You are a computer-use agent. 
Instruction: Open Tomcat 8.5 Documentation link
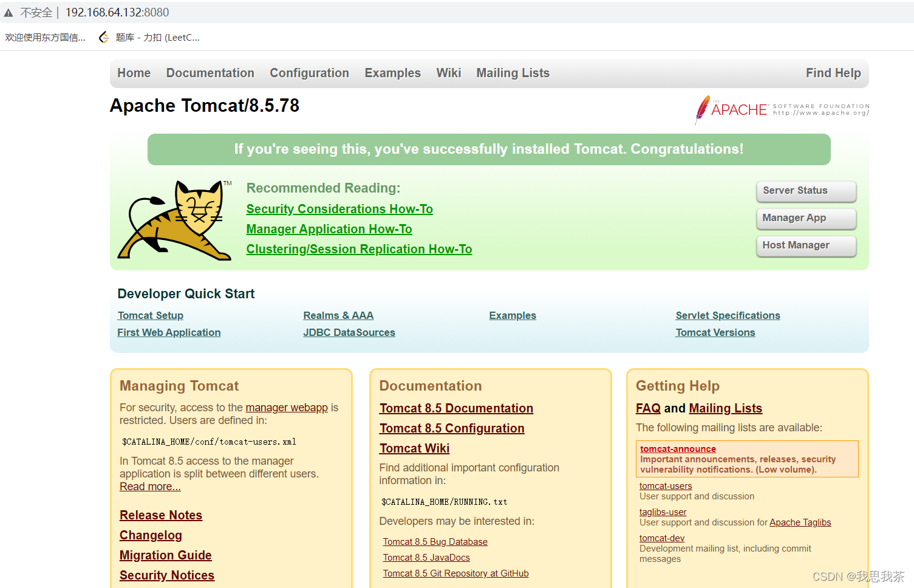coord(456,408)
